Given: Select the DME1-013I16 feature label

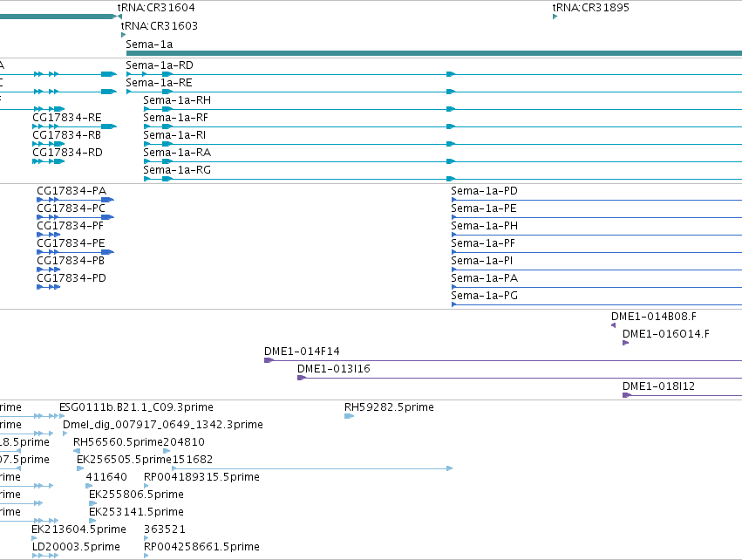Looking at the screenshot, I should [334, 369].
